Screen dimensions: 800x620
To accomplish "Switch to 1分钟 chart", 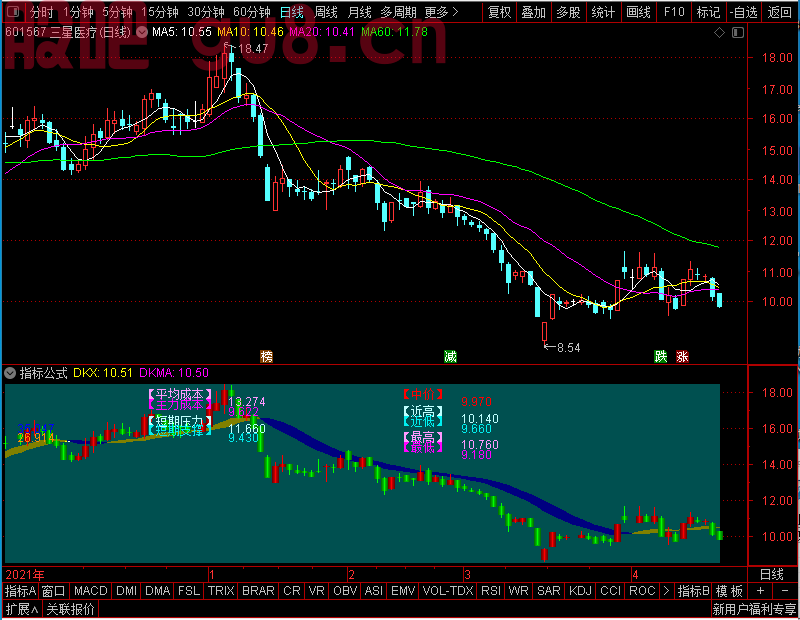I will pyautogui.click(x=79, y=12).
